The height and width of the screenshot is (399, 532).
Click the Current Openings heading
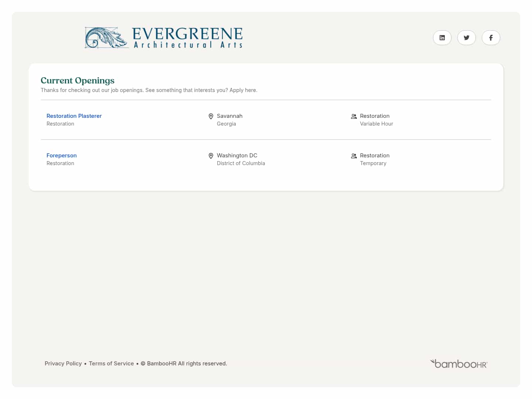[x=77, y=80]
